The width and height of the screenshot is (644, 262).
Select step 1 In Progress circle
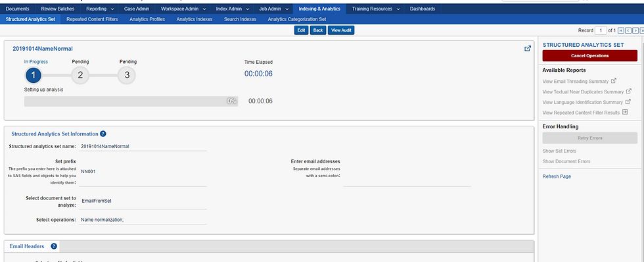click(34, 75)
